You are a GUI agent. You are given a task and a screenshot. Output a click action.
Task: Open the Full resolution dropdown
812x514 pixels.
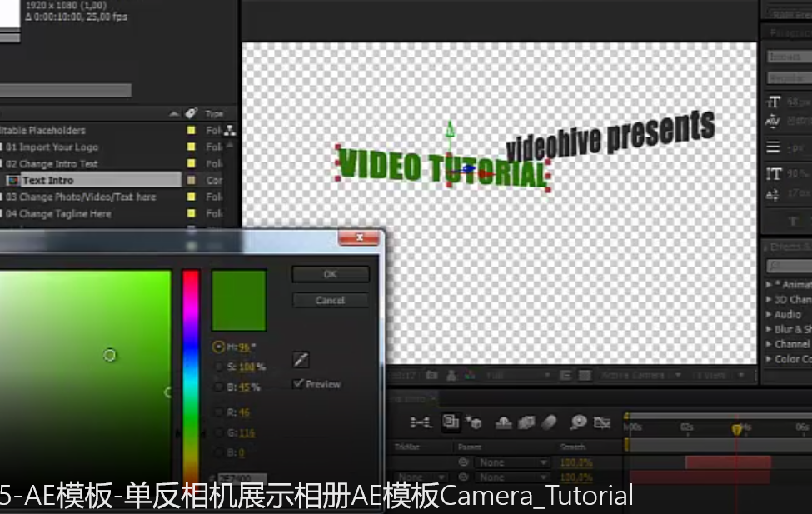(517, 375)
